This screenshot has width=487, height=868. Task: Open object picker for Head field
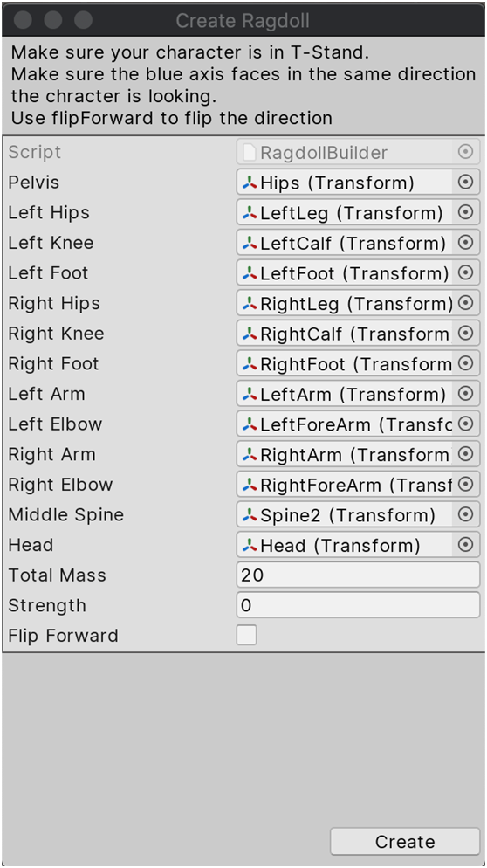point(466,545)
